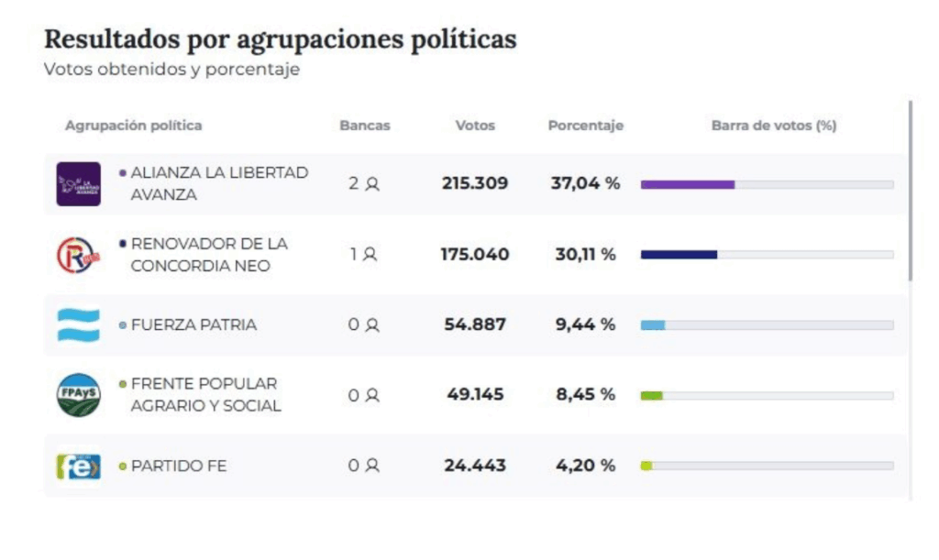Click the purple vote bar for La Libertad Avanza

click(x=687, y=184)
